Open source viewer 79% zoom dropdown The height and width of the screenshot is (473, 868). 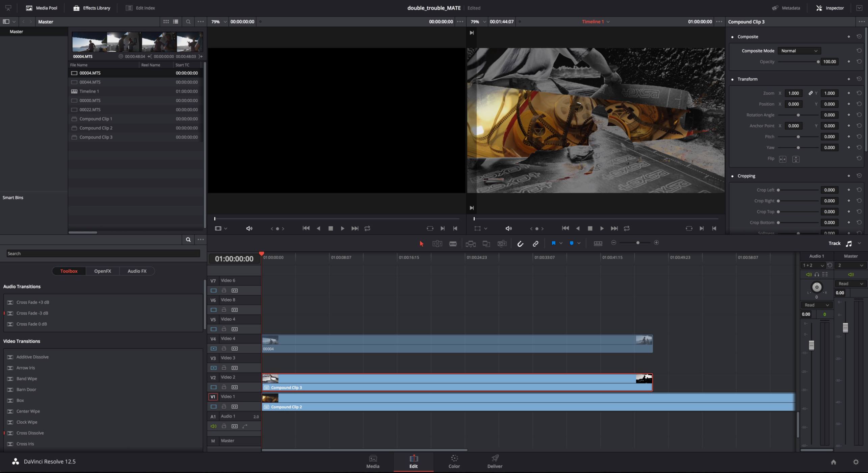pos(219,22)
